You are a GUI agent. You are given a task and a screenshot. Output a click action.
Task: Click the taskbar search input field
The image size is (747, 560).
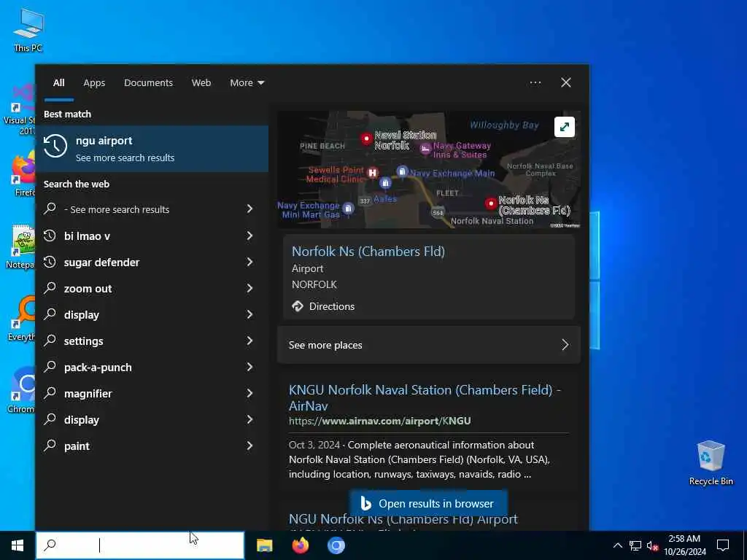[x=140, y=545]
